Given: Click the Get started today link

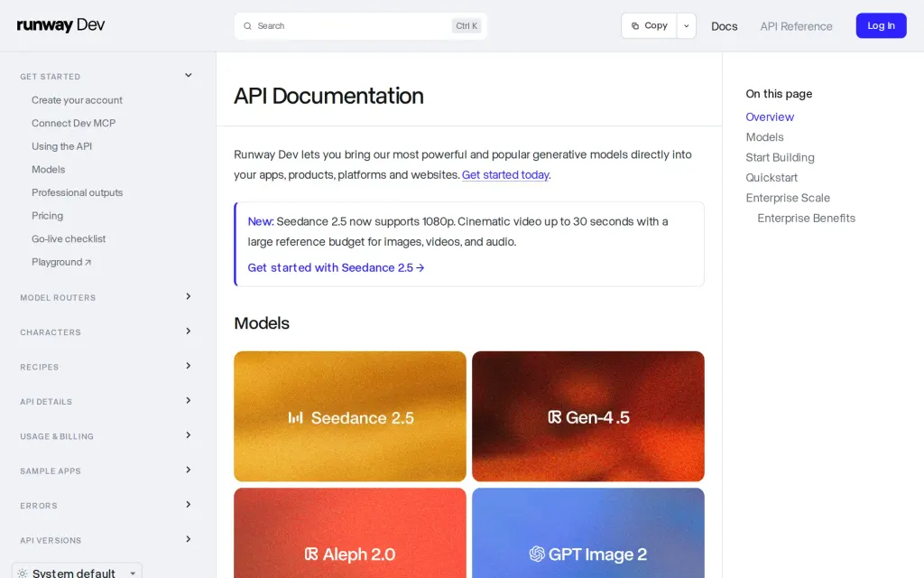Looking at the screenshot, I should click(x=505, y=175).
